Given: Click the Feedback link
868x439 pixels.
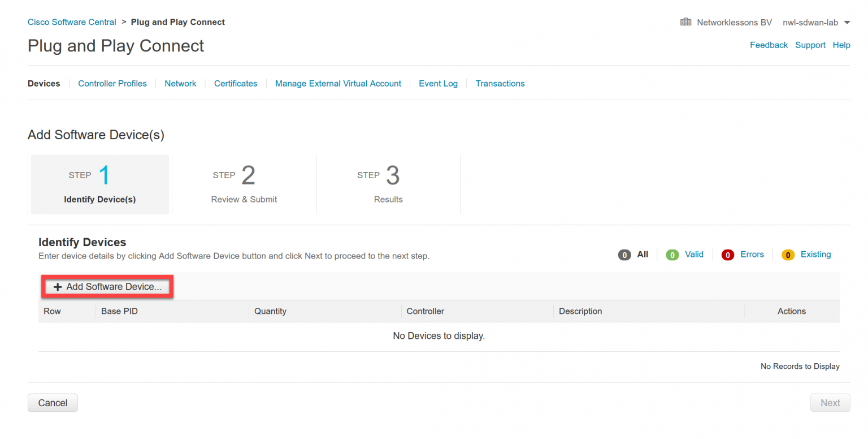Looking at the screenshot, I should 769,45.
